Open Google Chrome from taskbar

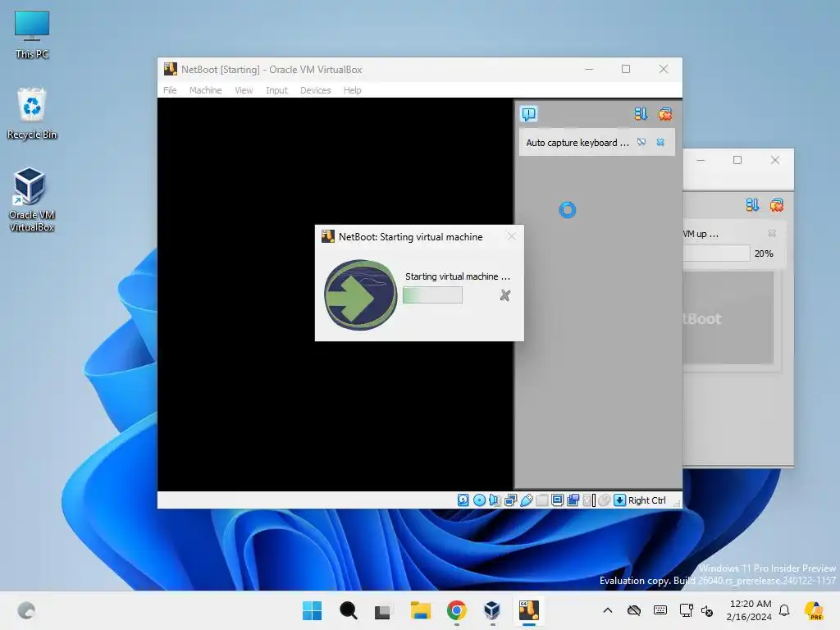click(x=456, y=610)
